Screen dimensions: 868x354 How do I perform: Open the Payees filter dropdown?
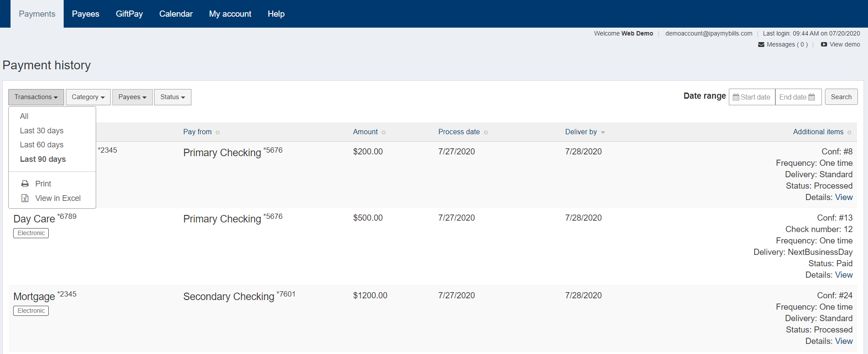(133, 97)
